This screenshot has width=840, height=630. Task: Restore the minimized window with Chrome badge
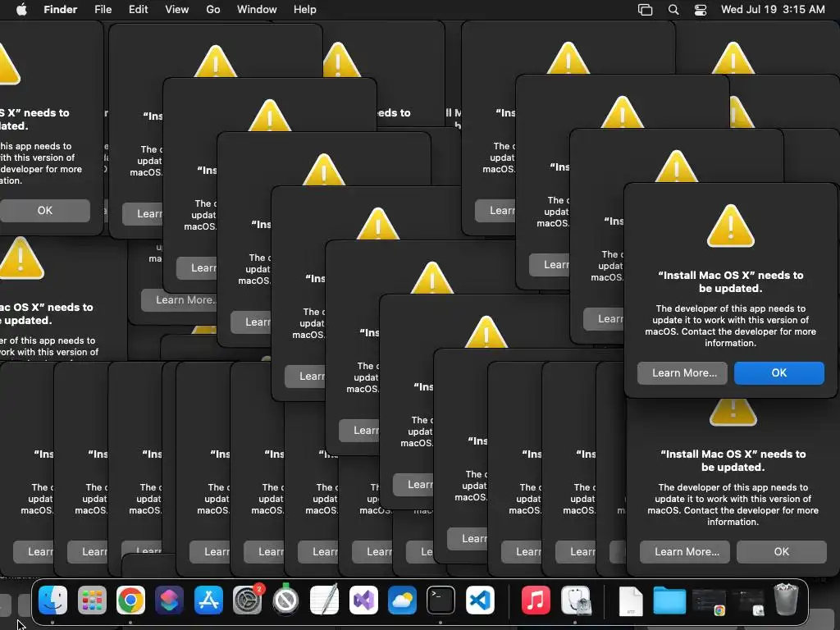709,602
